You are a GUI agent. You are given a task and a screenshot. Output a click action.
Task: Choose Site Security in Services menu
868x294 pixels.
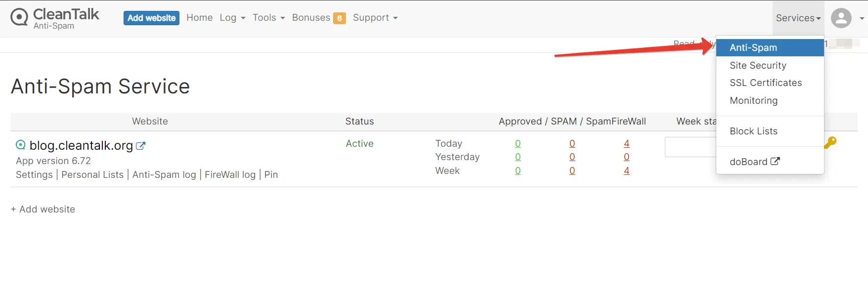[x=758, y=65]
